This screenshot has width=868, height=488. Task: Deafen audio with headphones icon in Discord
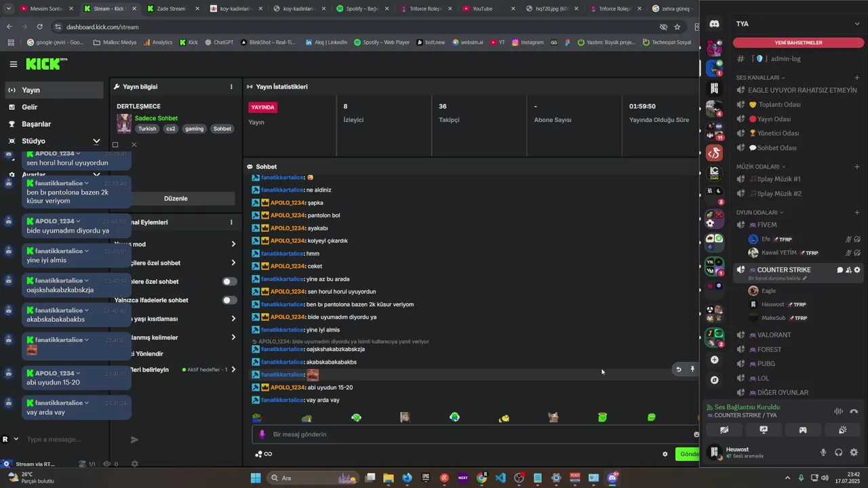point(839,453)
